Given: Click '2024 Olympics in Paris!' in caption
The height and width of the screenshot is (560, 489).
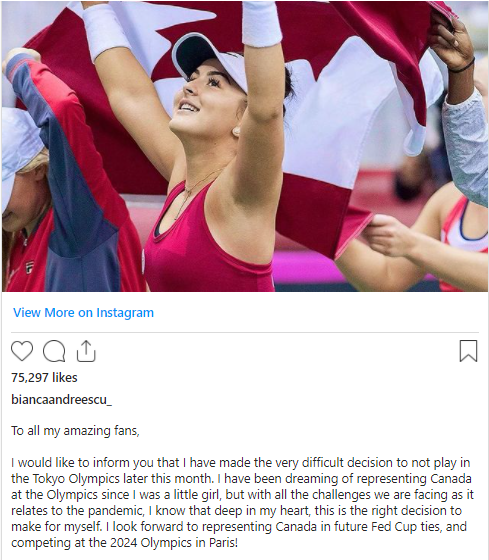Looking at the screenshot, I should tap(174, 543).
